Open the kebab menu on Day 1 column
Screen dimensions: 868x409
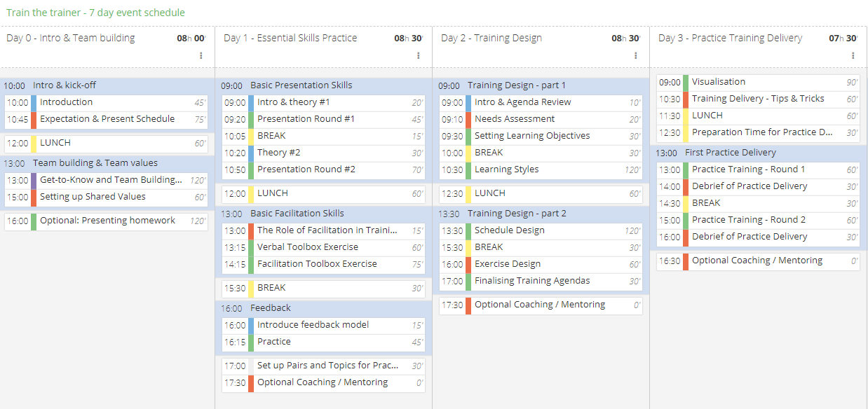coord(419,56)
